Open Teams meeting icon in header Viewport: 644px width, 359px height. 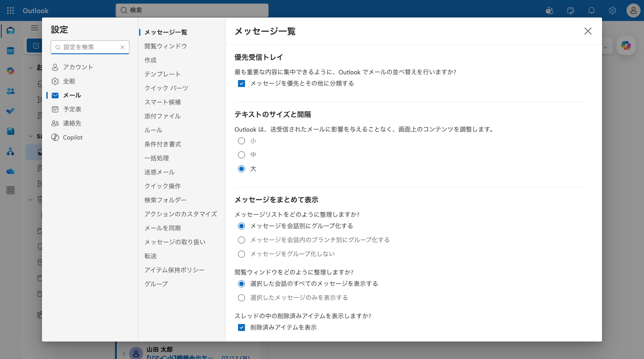[x=549, y=10]
